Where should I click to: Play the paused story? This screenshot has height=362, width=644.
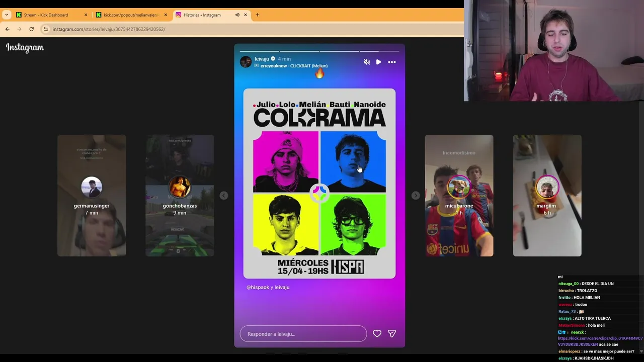pos(378,62)
